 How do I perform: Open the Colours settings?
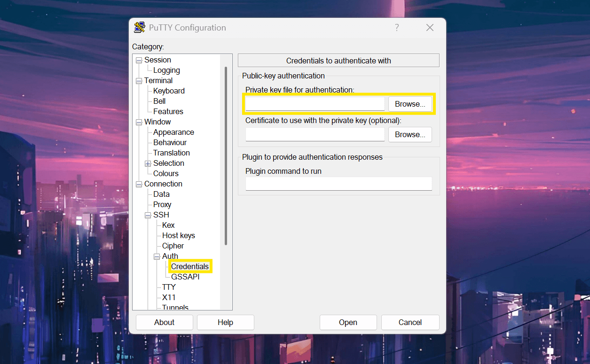click(x=166, y=173)
